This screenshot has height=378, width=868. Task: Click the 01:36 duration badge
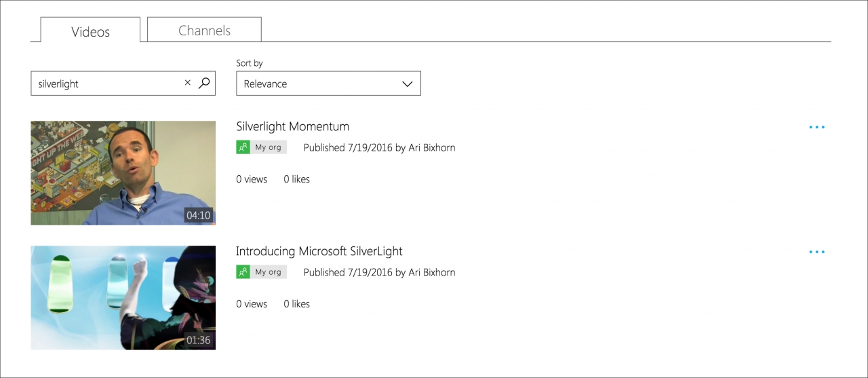tap(198, 340)
